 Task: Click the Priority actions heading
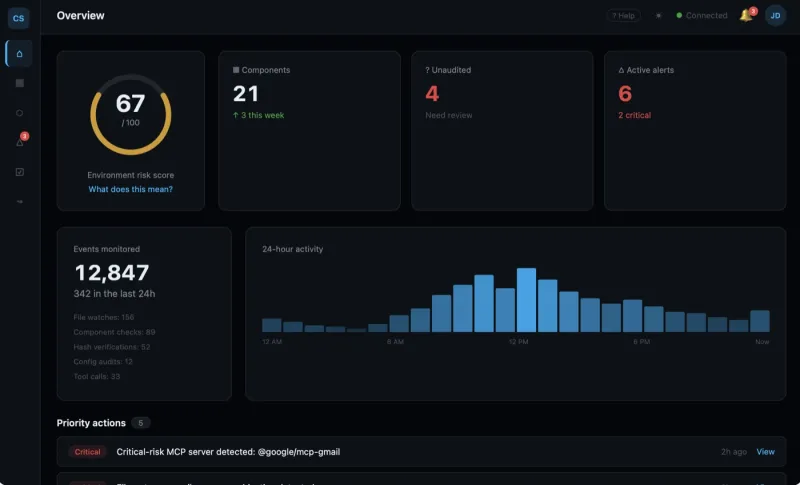(91, 423)
